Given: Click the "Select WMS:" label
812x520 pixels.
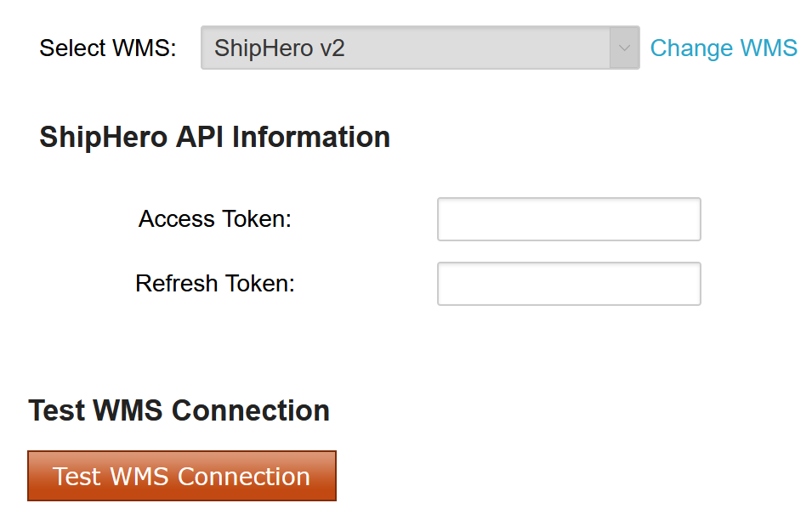Looking at the screenshot, I should (108, 48).
